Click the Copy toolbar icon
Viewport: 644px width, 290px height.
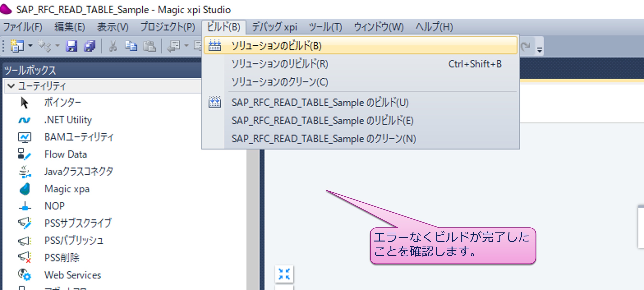tap(131, 46)
